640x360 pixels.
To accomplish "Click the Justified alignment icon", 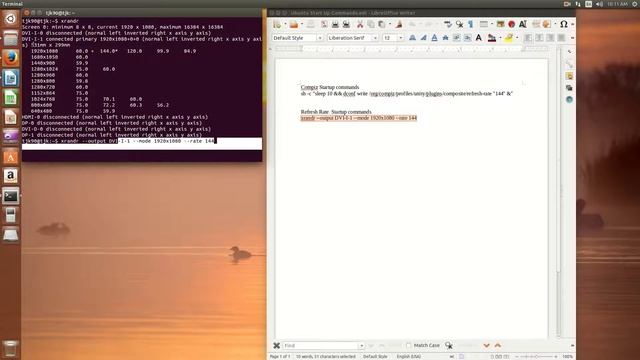I will 561,38.
